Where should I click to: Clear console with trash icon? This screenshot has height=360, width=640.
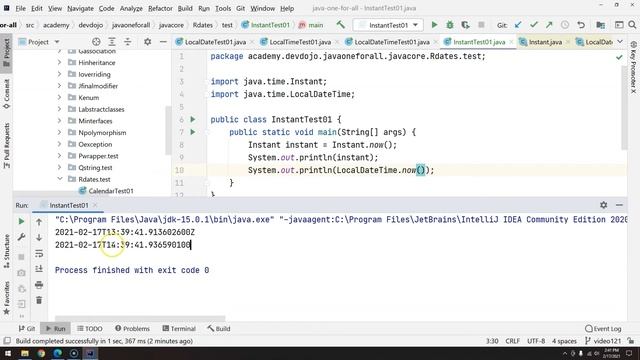pos(39,300)
